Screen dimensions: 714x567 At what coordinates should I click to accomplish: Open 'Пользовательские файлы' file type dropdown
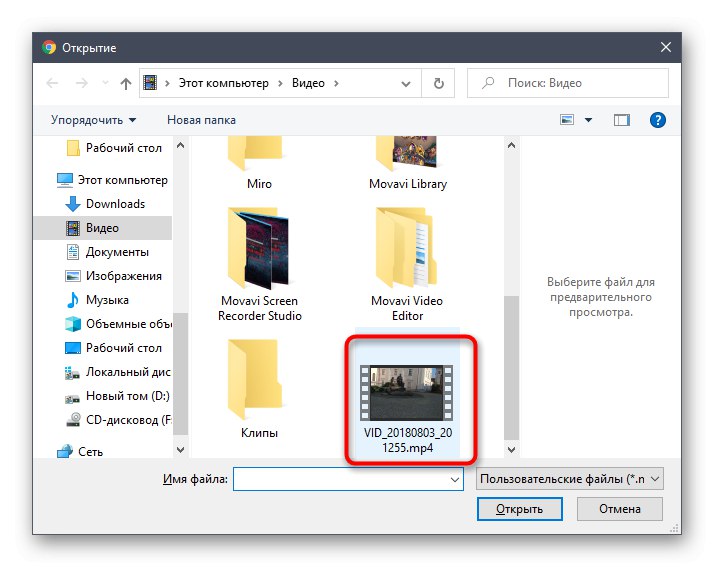(570, 479)
